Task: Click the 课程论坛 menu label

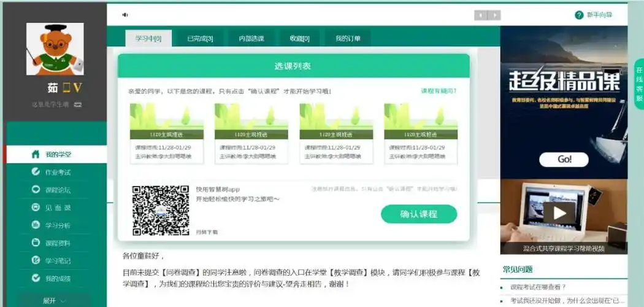Action: click(x=58, y=190)
